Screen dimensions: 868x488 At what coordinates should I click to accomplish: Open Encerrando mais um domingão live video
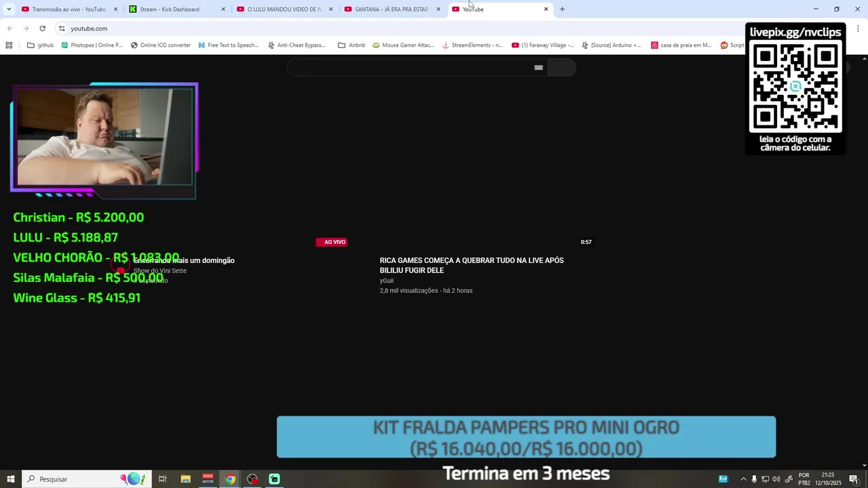click(184, 260)
